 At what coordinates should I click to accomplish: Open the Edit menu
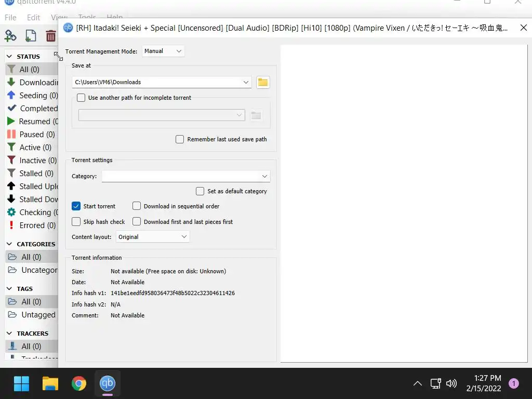click(33, 17)
